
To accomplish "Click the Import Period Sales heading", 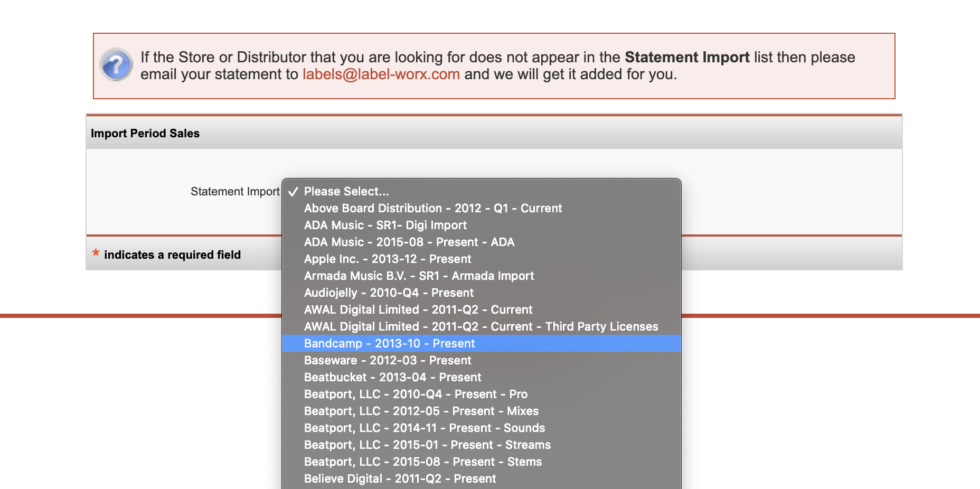I will (145, 134).
